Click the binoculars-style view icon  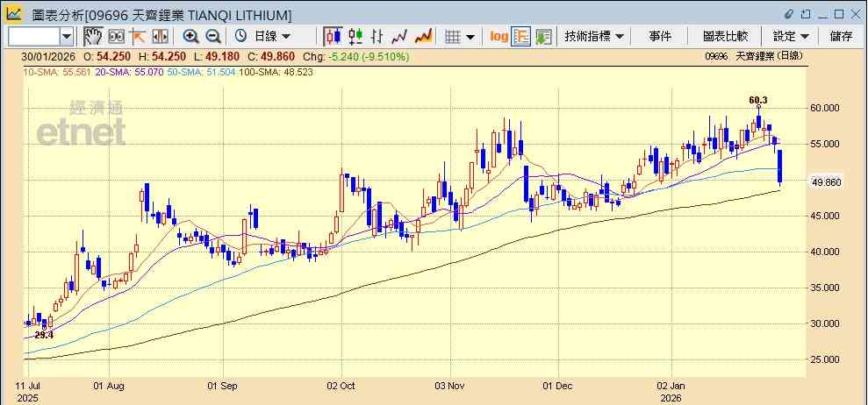[116, 37]
